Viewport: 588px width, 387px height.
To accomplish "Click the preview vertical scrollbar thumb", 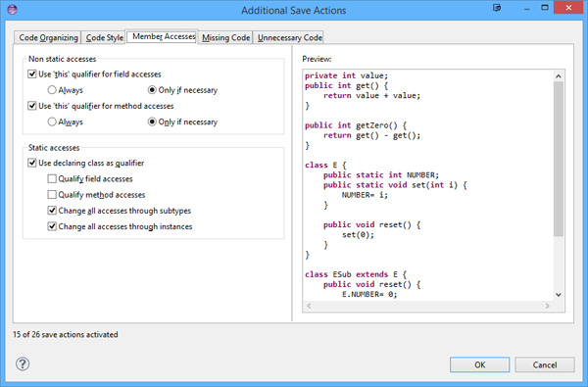I will click(x=559, y=159).
